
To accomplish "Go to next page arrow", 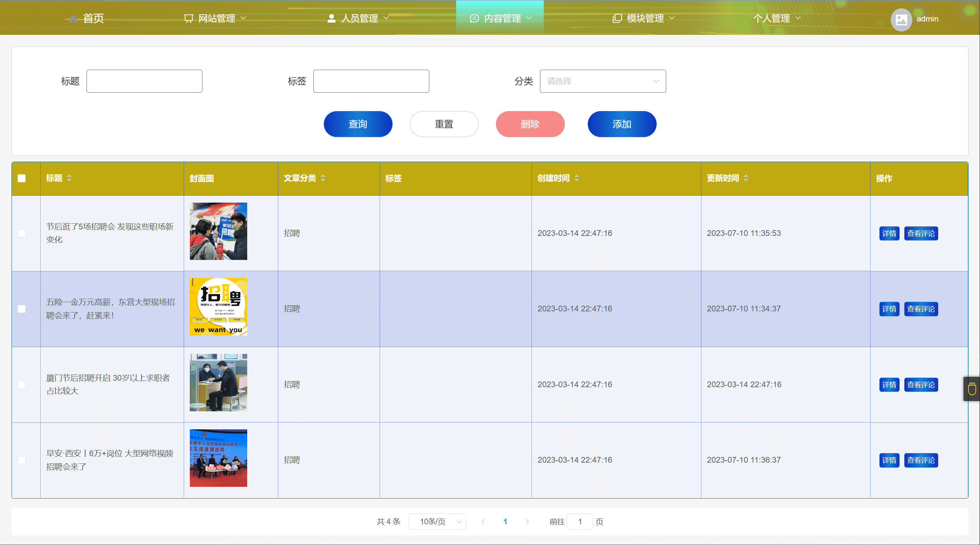I will (527, 522).
